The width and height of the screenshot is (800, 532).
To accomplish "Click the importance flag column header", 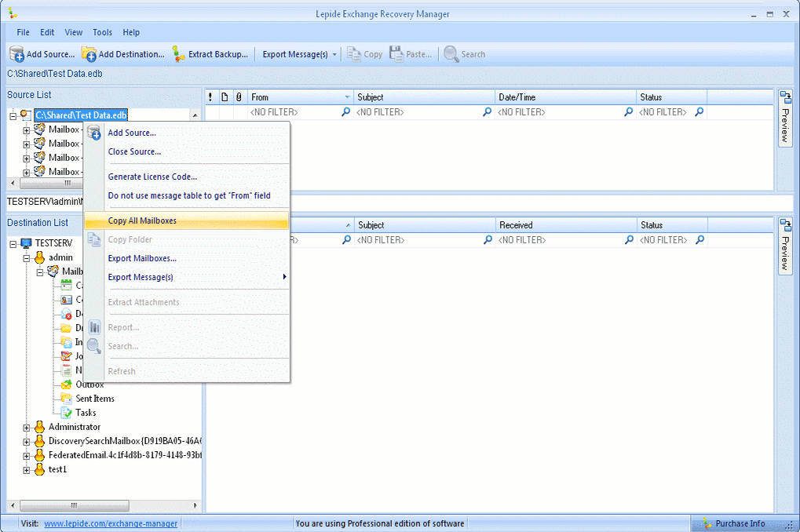I will click(210, 97).
